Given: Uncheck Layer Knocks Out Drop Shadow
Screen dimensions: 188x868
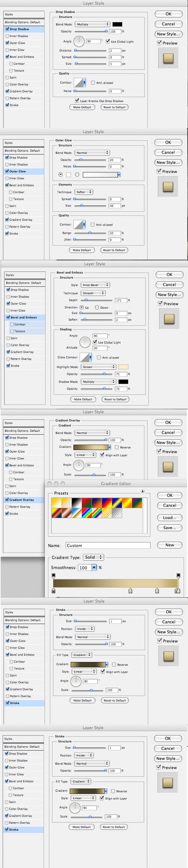Looking at the screenshot, I should [x=77, y=101].
